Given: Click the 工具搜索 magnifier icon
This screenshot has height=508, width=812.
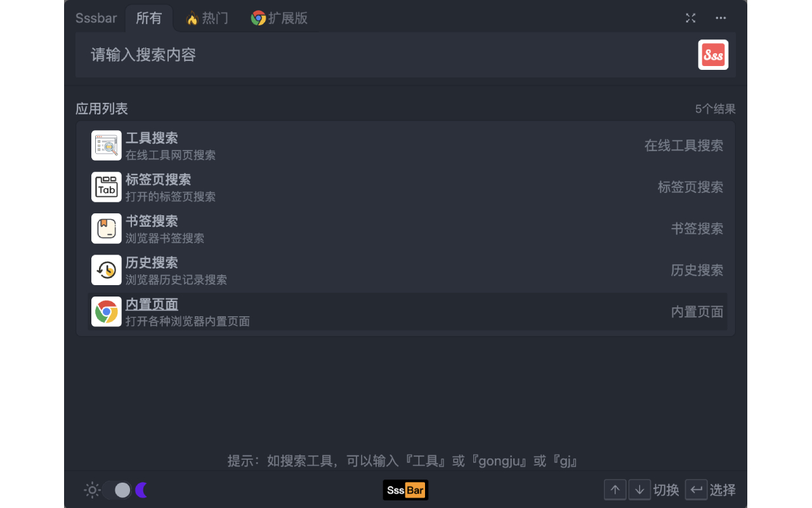Looking at the screenshot, I should click(106, 145).
